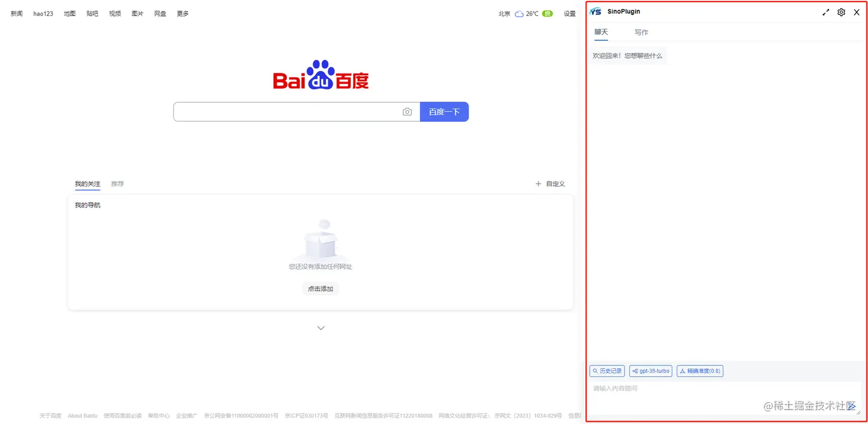The height and width of the screenshot is (424, 868).
Task: Click the 自定义 customize link
Action: [x=556, y=184]
